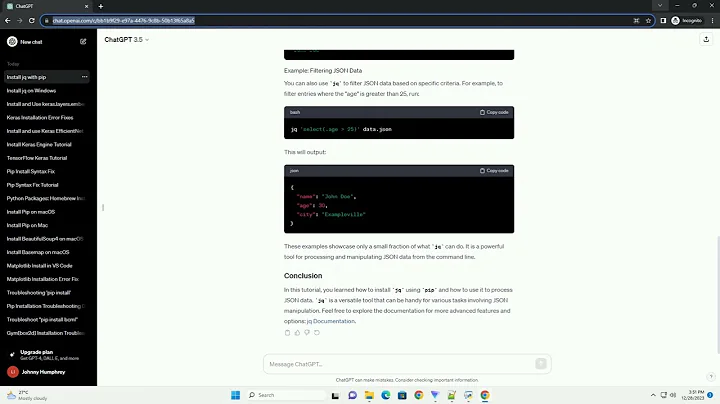This screenshot has height=404, width=720.
Task: Click thumbs up on the response
Action: [297, 333]
